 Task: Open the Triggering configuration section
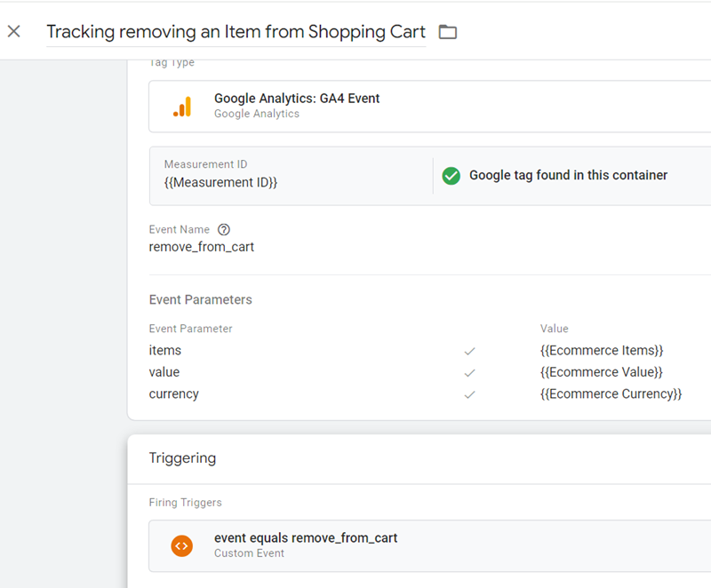click(183, 458)
